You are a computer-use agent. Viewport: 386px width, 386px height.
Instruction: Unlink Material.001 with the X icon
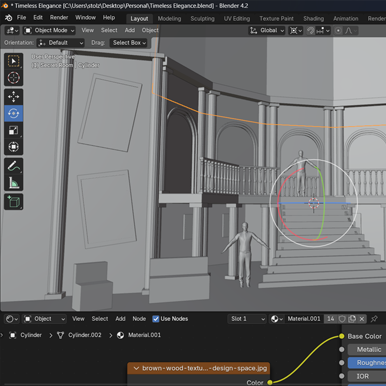(362, 319)
